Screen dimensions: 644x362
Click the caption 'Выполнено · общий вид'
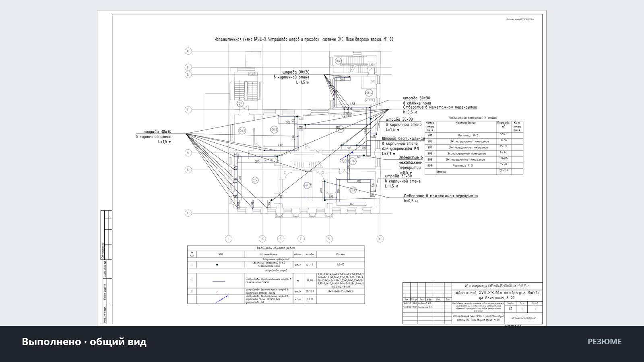coord(84,341)
